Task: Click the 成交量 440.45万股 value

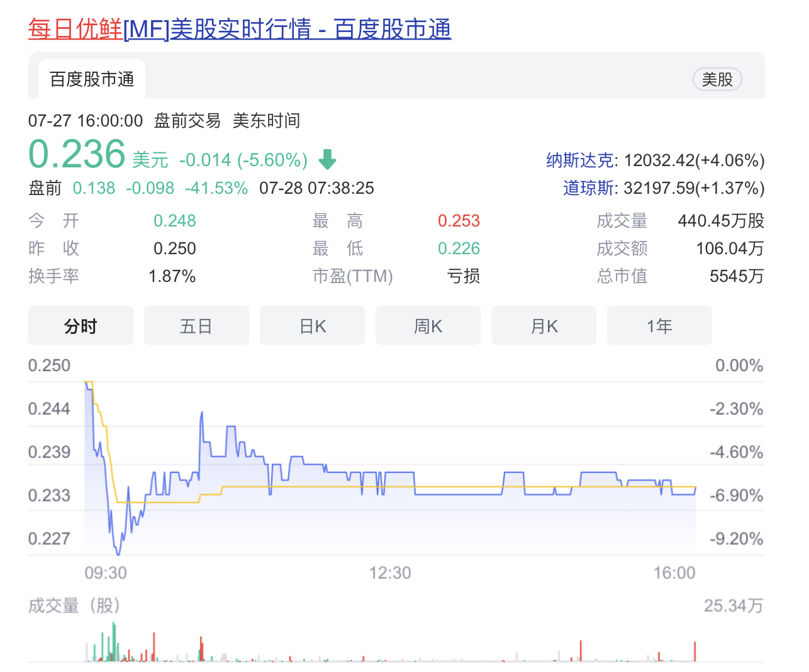Action: tap(721, 221)
